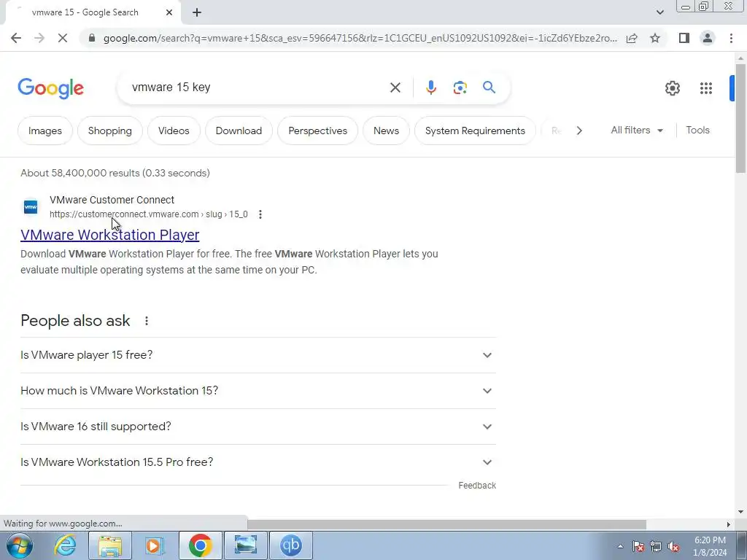Click the VMware favicon in result
747x560 pixels.
pos(31,206)
